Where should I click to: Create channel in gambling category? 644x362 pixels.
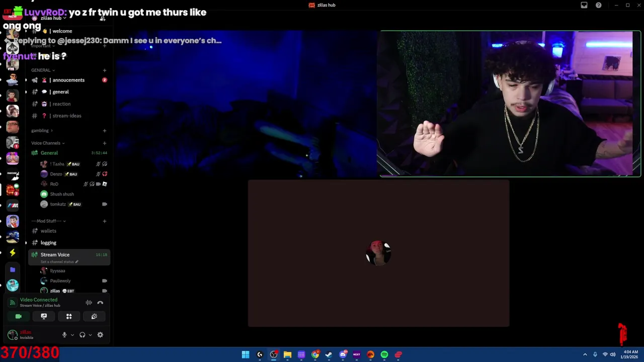[x=105, y=131]
